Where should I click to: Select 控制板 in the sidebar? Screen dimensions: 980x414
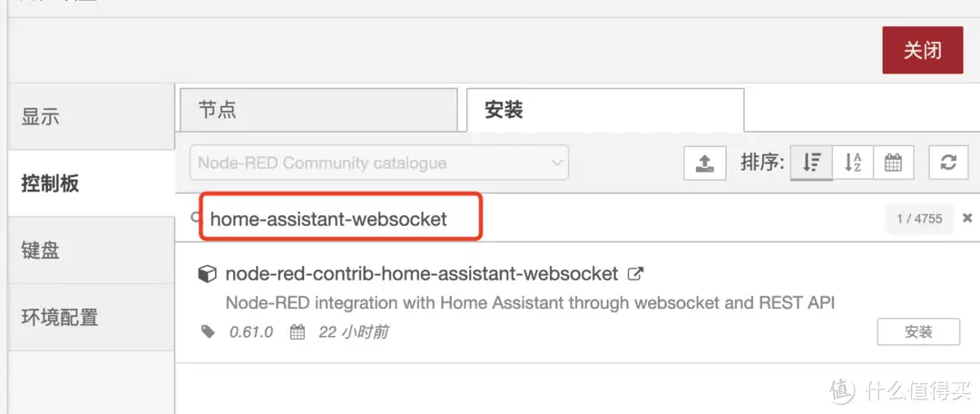92,184
